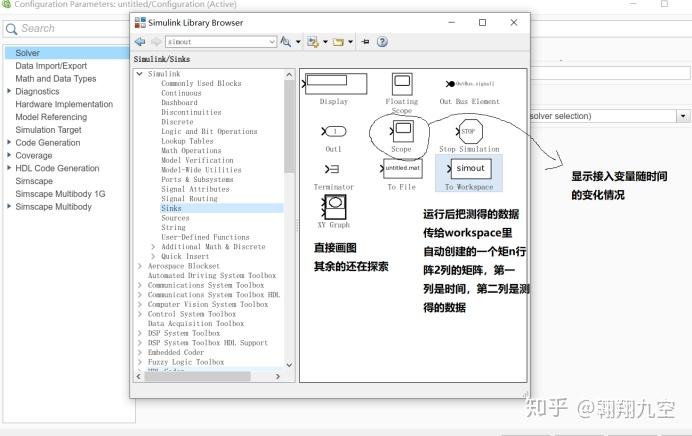Expand the Quick Insert node
This screenshot has width=692, height=436.
pyautogui.click(x=153, y=256)
